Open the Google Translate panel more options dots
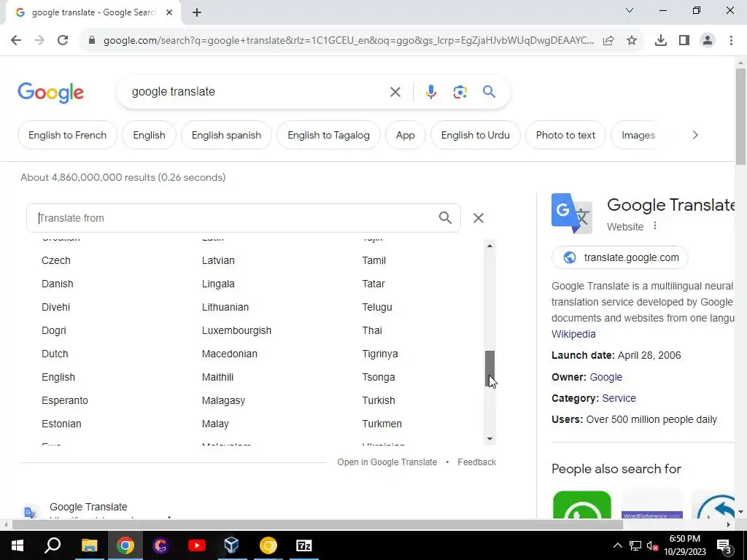The height and width of the screenshot is (560, 747). (655, 226)
